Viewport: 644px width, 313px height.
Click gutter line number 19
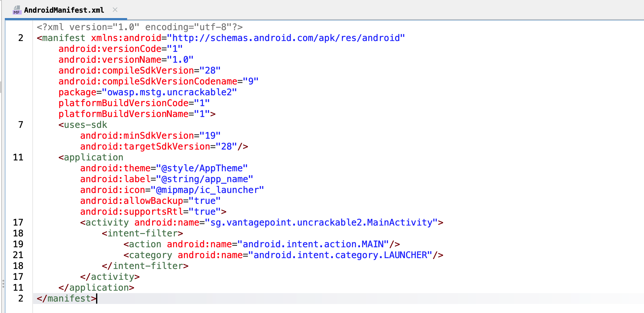coord(18,244)
